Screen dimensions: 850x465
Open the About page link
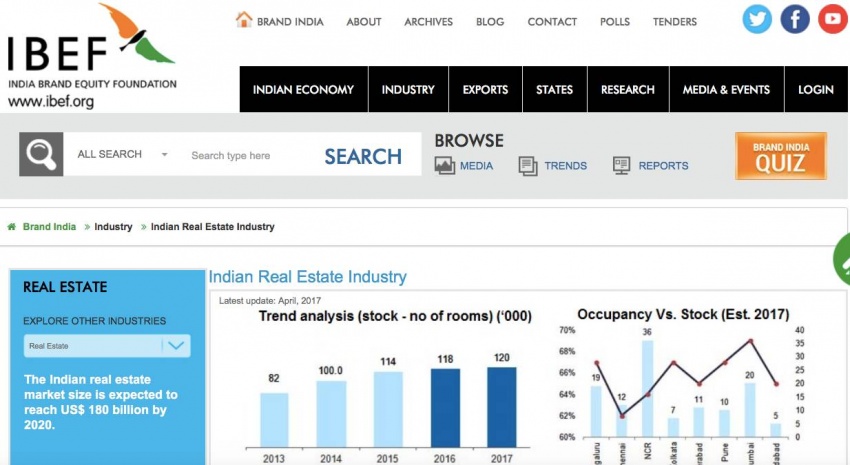(x=364, y=22)
